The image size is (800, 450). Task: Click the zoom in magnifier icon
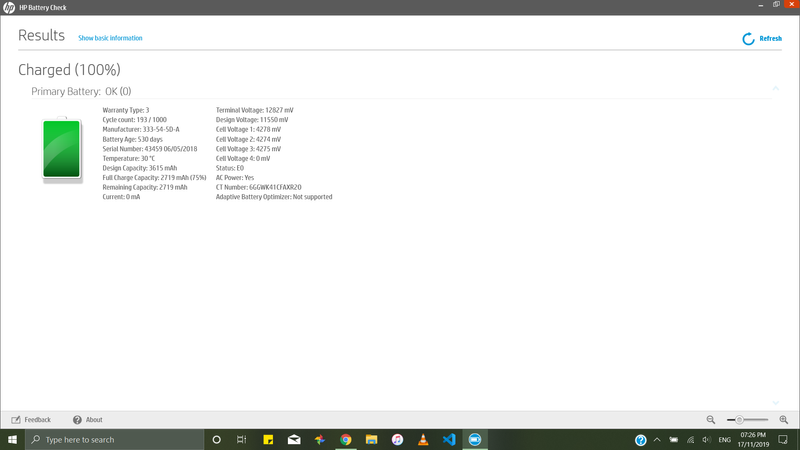coord(784,420)
